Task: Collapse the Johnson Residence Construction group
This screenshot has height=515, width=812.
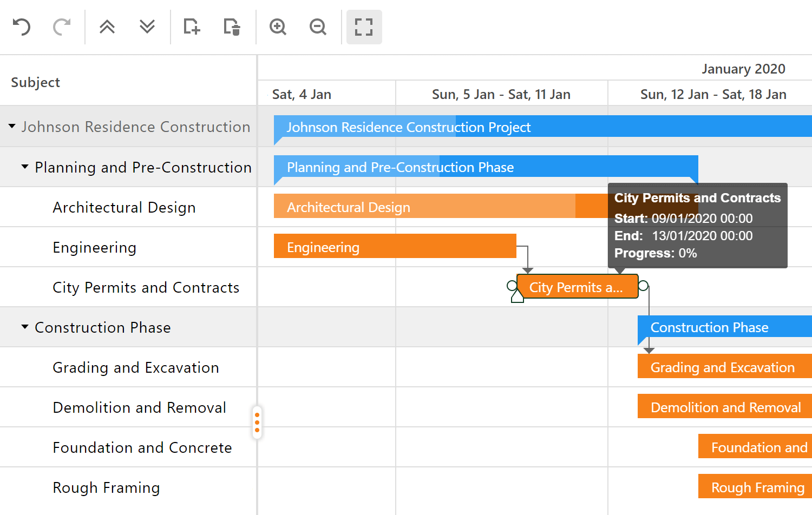Action: pyautogui.click(x=11, y=127)
